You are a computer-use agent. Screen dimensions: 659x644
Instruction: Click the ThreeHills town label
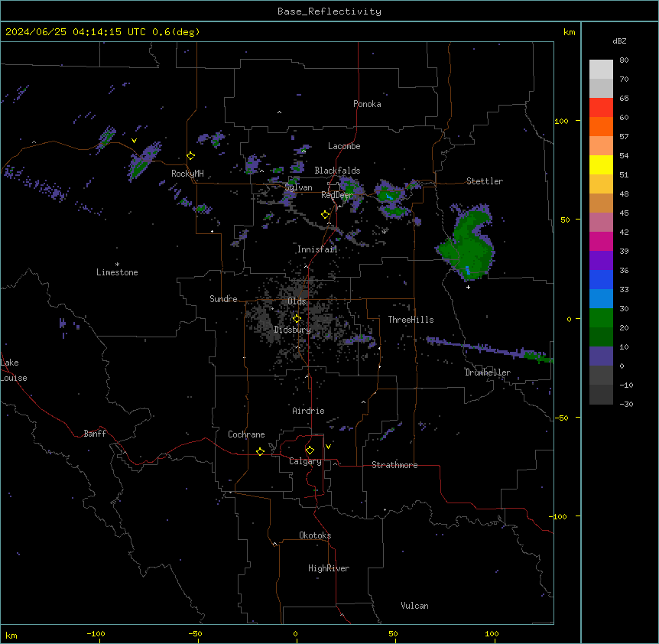click(411, 320)
